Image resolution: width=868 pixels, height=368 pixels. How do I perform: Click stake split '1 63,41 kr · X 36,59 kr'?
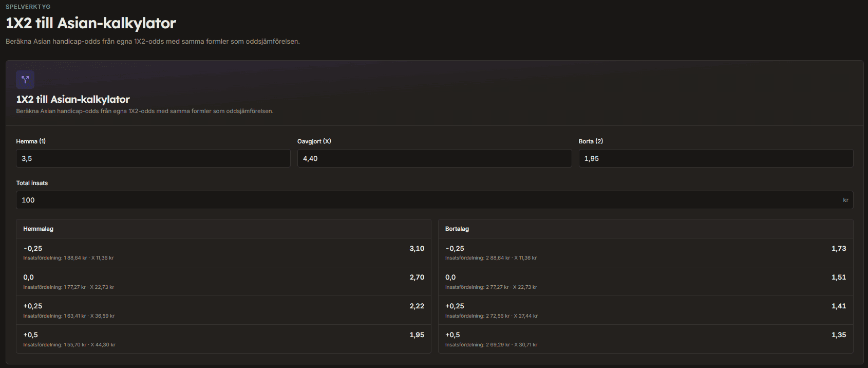pos(89,316)
